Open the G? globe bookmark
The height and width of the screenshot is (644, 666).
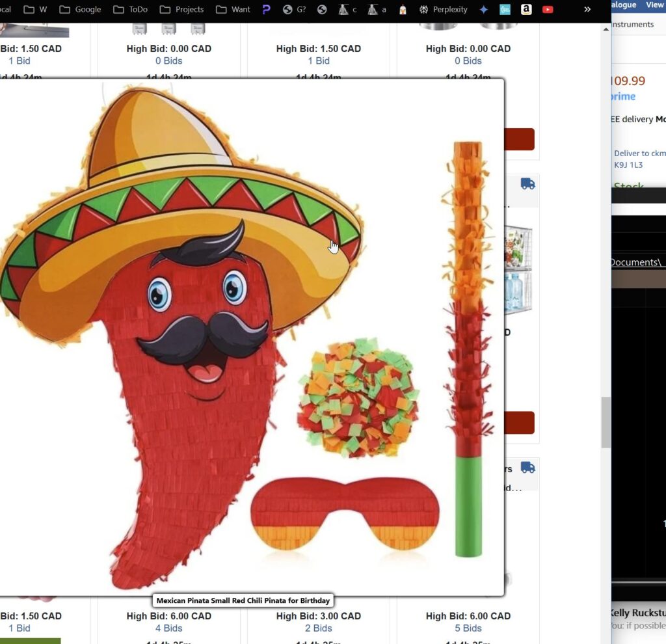pos(295,10)
